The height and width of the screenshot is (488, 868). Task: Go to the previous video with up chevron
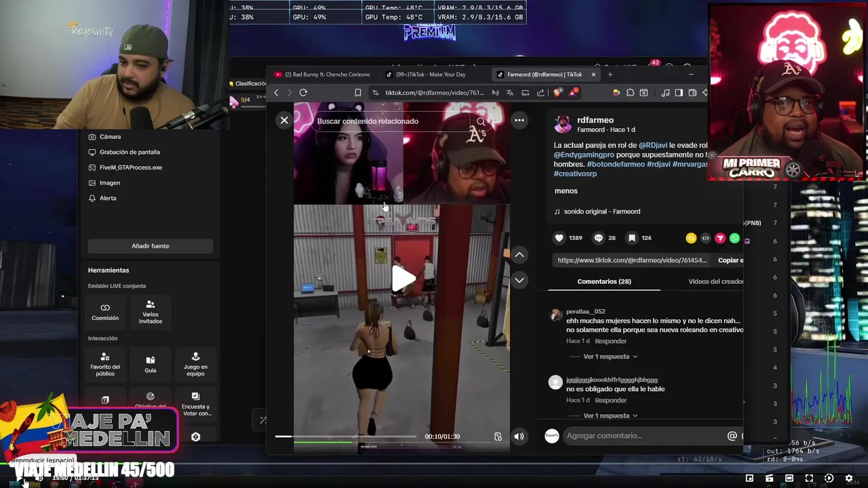pos(519,255)
